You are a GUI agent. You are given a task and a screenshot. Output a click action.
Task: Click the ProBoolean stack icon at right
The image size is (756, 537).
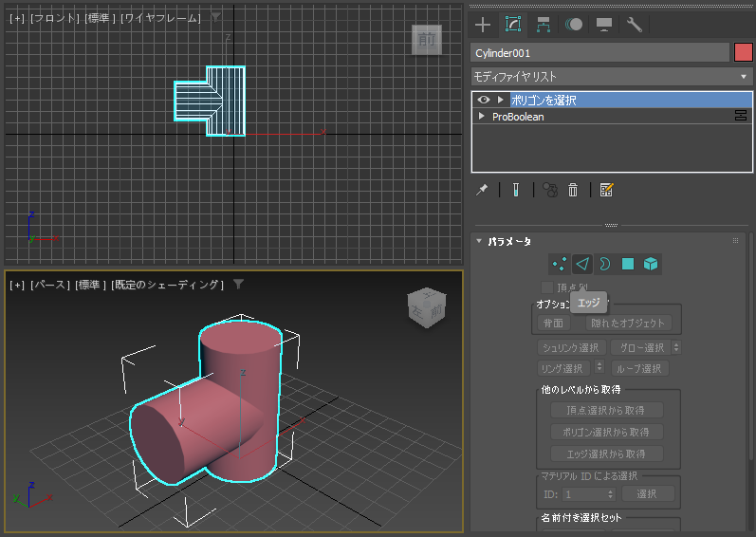coord(741,116)
